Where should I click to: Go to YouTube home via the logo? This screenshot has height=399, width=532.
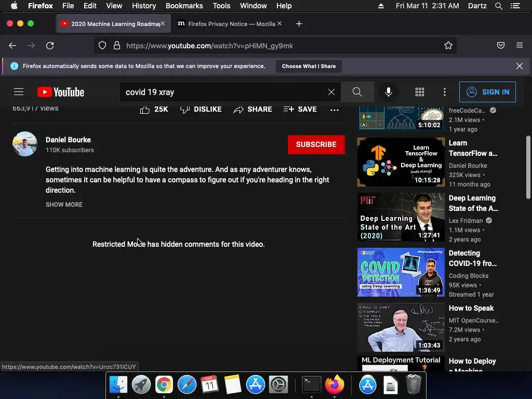pos(61,92)
